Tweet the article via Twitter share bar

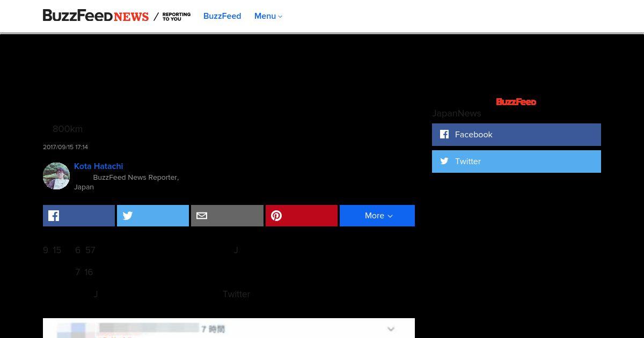pyautogui.click(x=153, y=216)
